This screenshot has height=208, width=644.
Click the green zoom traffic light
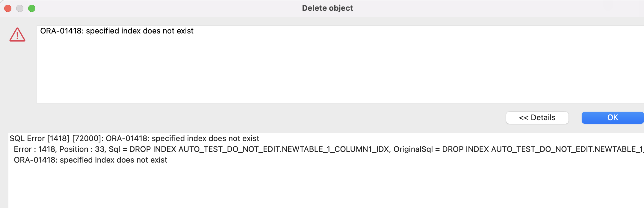pos(32,9)
